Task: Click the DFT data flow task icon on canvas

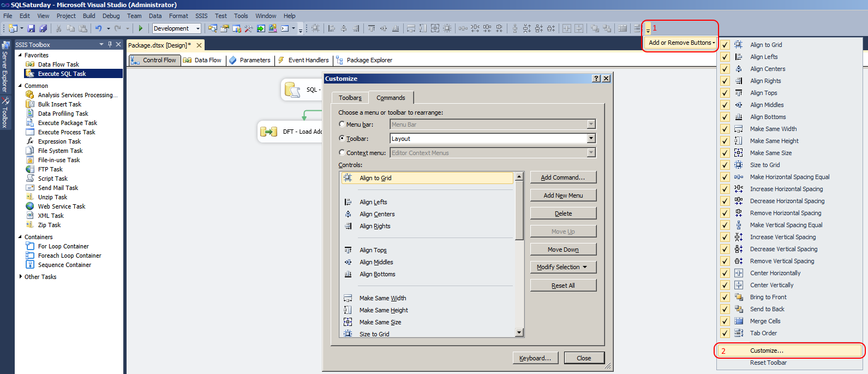Action: point(269,132)
